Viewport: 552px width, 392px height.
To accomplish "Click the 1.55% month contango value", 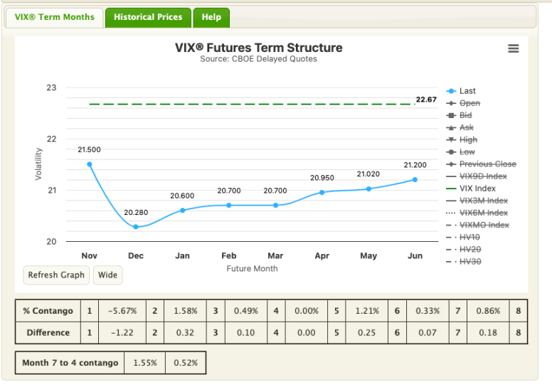I will point(144,363).
